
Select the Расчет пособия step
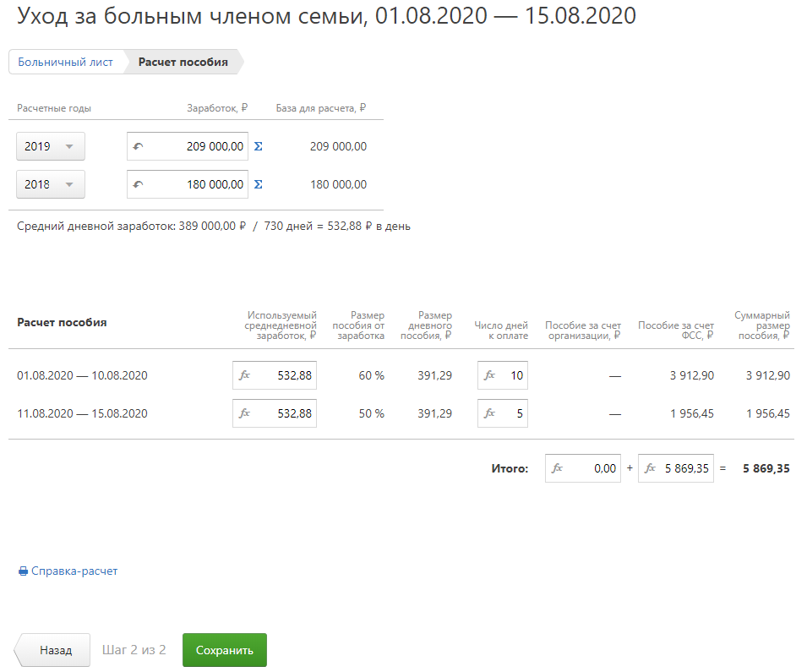click(x=183, y=62)
